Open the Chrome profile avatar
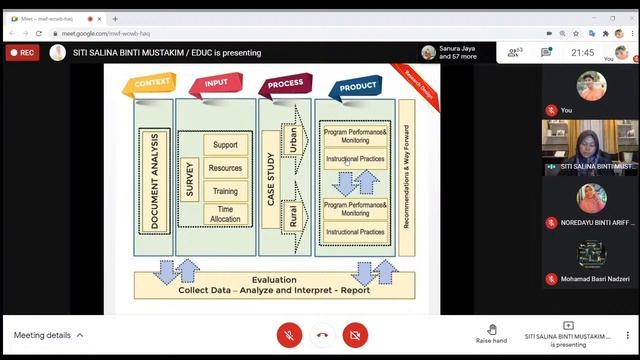This screenshot has height=360, width=640. click(619, 33)
